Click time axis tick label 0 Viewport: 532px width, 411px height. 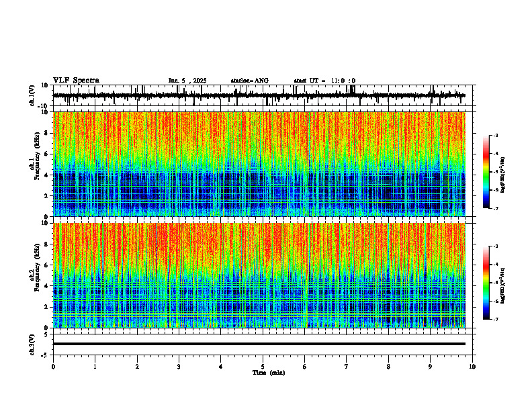click(x=53, y=367)
